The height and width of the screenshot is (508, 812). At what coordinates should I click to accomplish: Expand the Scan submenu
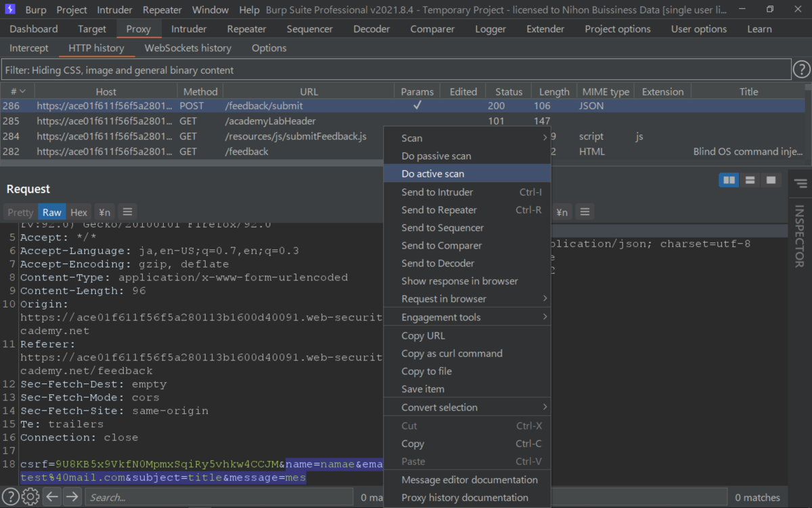[x=467, y=138]
